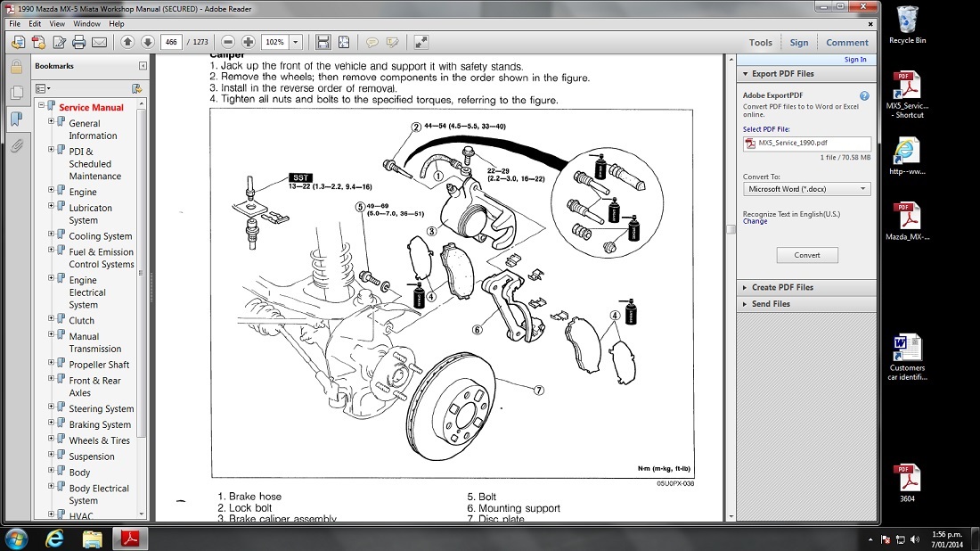Click the Adobe Reader taskbar icon
Image resolution: width=980 pixels, height=551 pixels.
pyautogui.click(x=130, y=539)
